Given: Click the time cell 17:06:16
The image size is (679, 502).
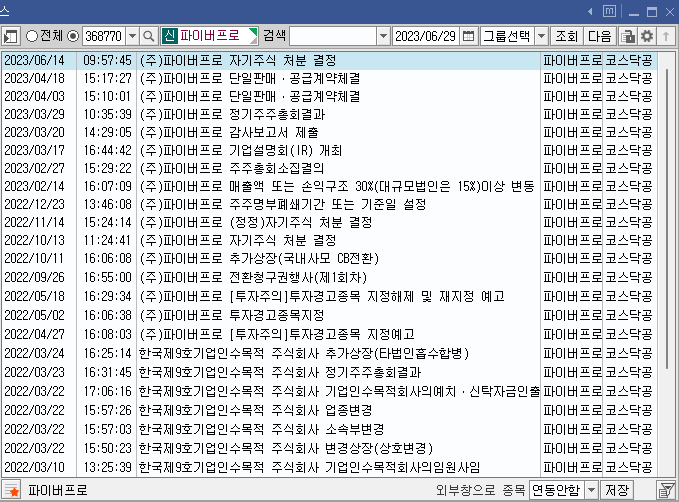Looking at the screenshot, I should (107, 392).
